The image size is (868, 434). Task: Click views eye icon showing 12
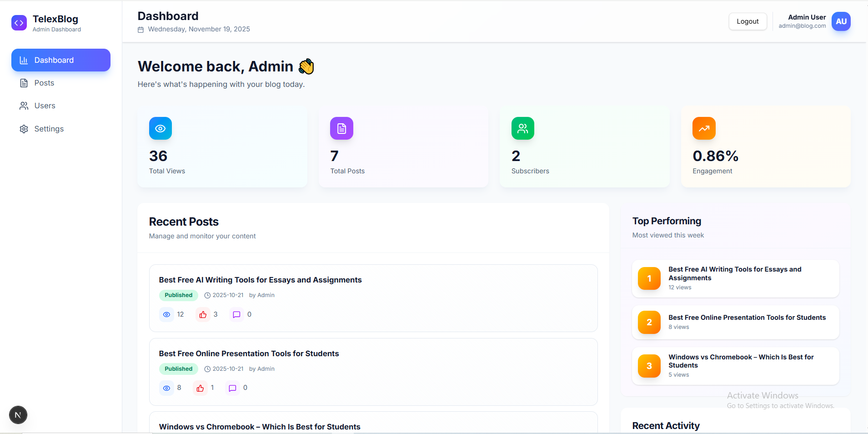(166, 314)
